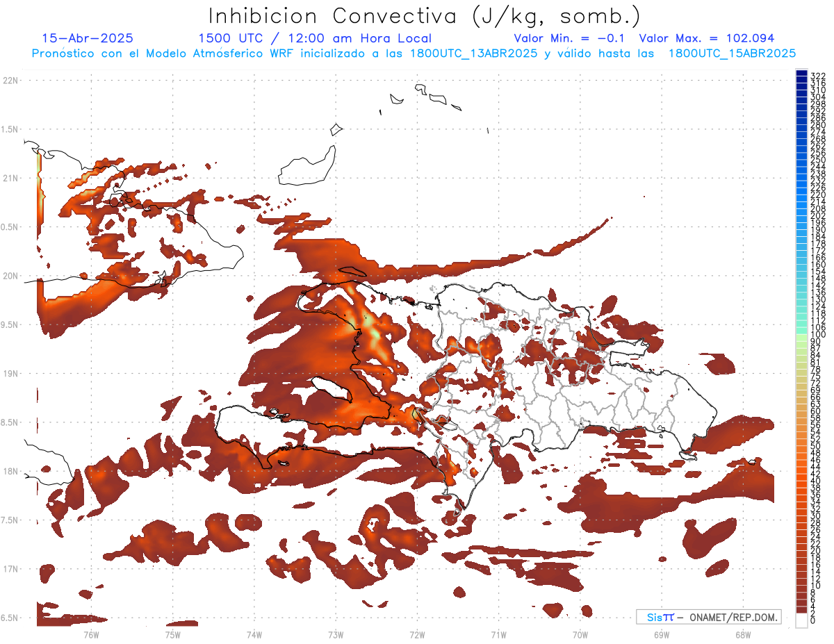Click the '69W' longitude label
834x644 pixels.
click(662, 634)
